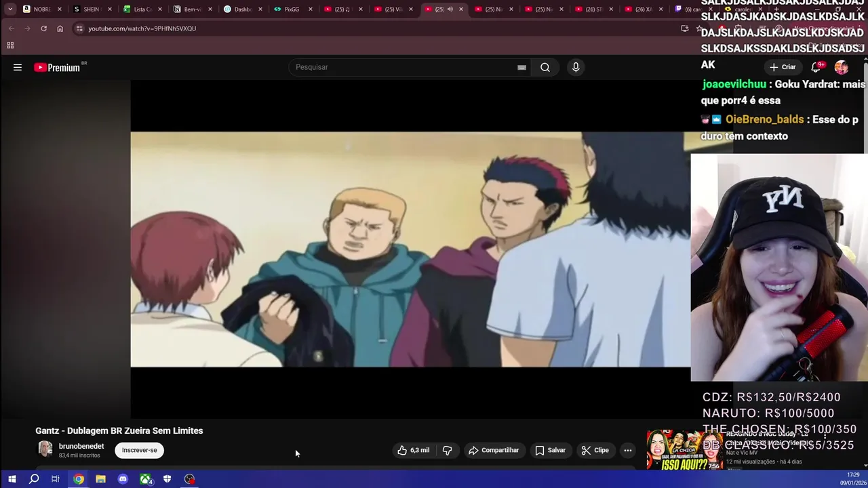Click the youtube.com address bar

pos(380,28)
